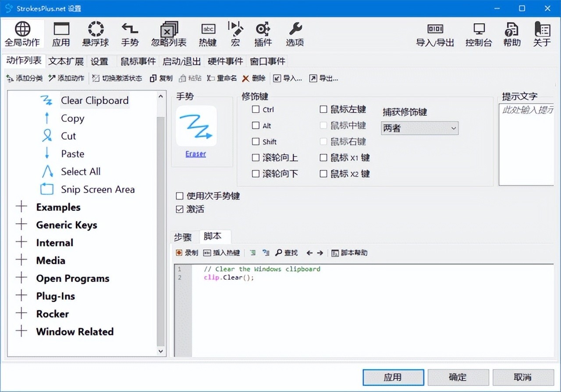Click 导入... in the action toolbar
561x392 pixels.
coord(288,78)
